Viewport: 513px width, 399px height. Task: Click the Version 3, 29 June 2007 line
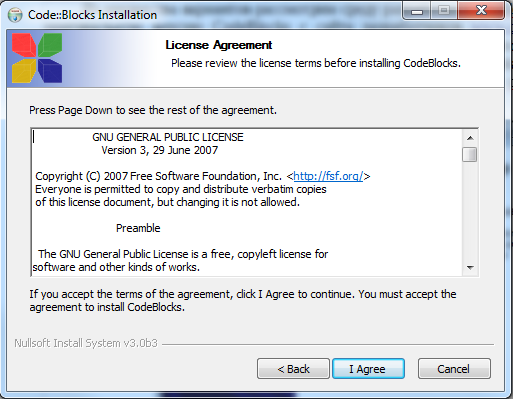click(x=160, y=150)
